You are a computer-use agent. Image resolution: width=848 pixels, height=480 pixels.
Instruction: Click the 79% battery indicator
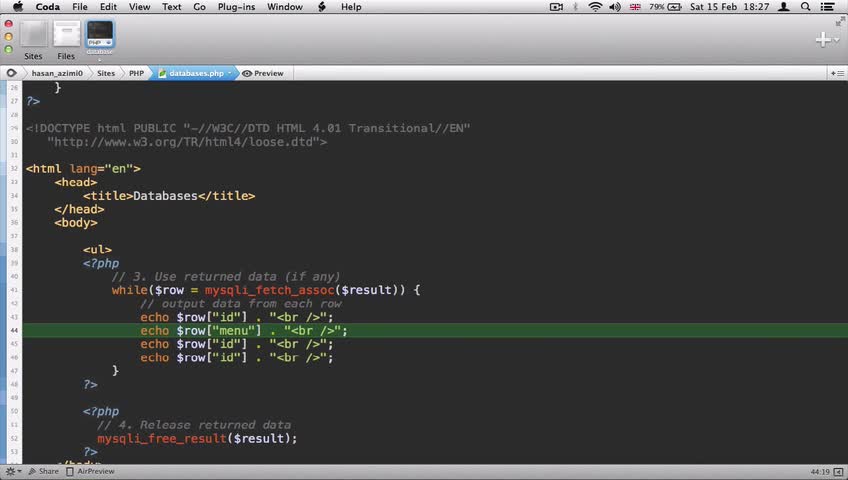click(665, 6)
